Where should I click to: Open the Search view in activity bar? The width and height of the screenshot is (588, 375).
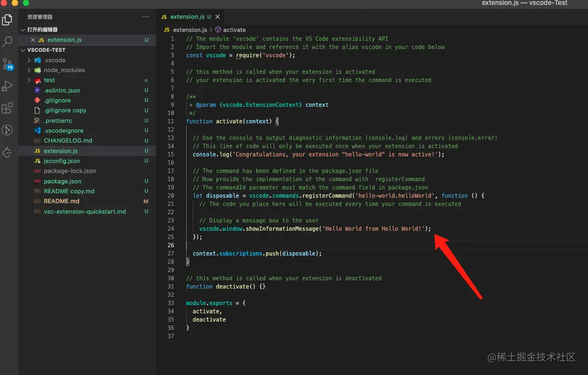[7, 41]
